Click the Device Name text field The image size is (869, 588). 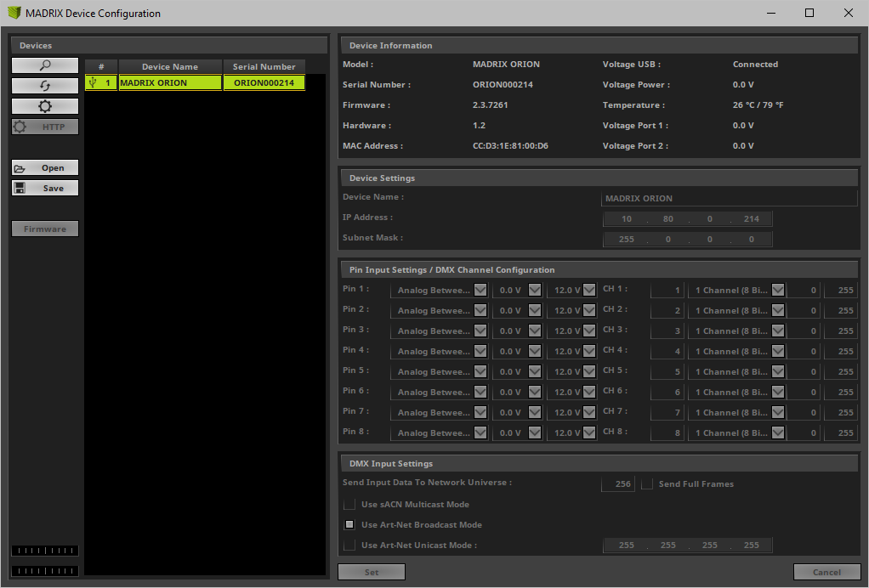pos(730,198)
